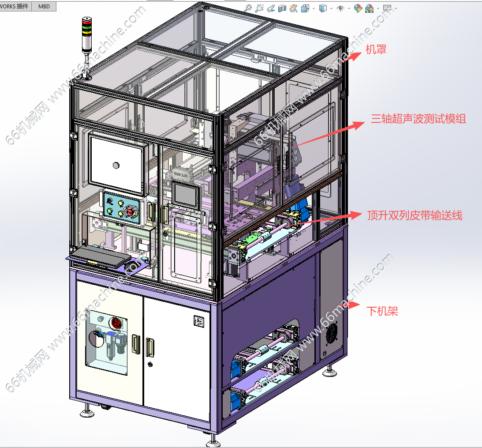Click the 三轴超声波测试模组 annotation text
Screen dimensions: 482x448
[x=418, y=118]
